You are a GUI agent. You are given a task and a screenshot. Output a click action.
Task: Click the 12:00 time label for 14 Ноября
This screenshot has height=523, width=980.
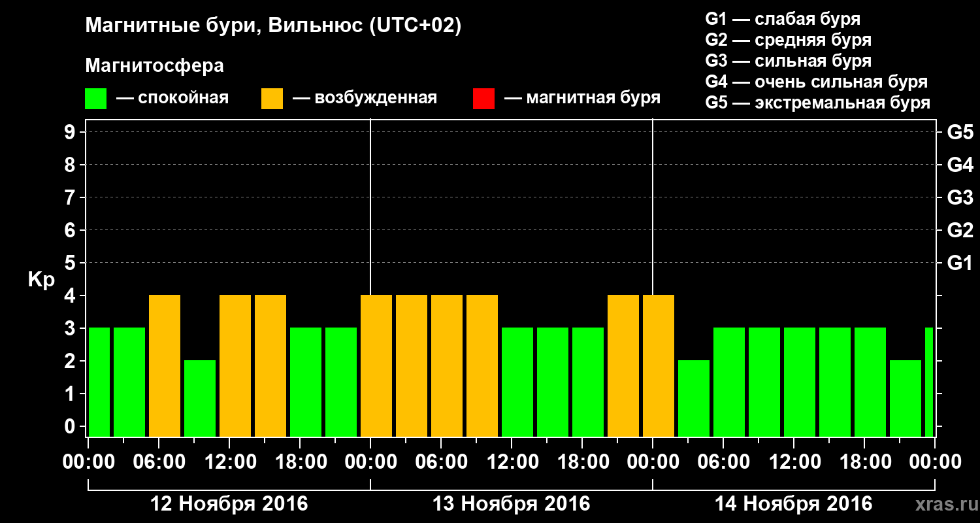tap(794, 462)
